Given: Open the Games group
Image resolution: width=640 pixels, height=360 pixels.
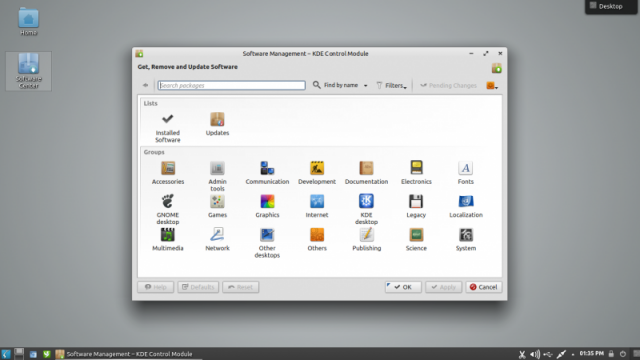Looking at the screenshot, I should (x=217, y=206).
